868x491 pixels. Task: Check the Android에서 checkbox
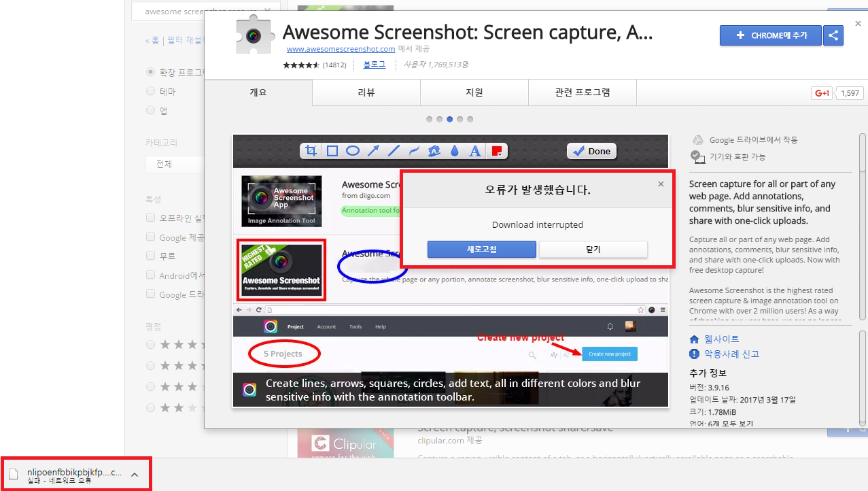coord(151,275)
